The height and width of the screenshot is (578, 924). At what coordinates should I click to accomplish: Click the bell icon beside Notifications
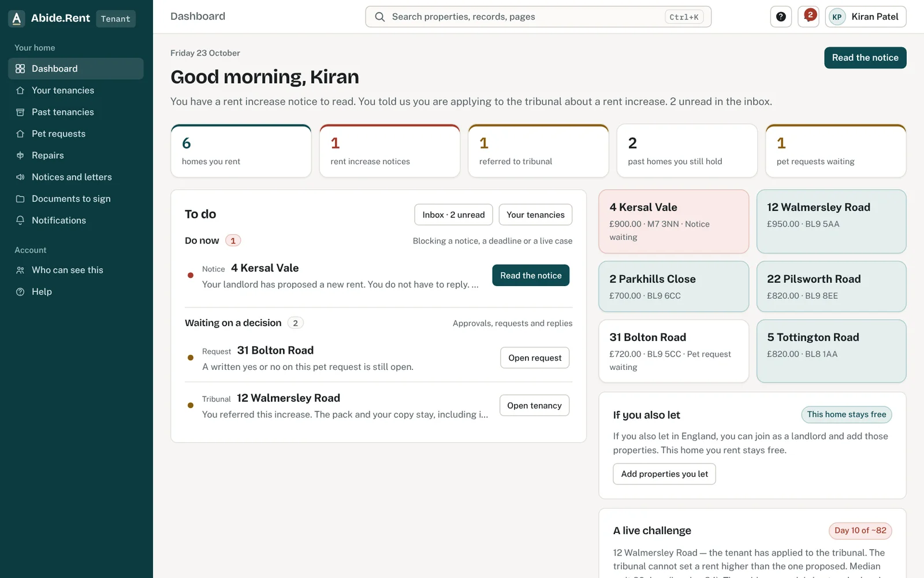tap(20, 220)
